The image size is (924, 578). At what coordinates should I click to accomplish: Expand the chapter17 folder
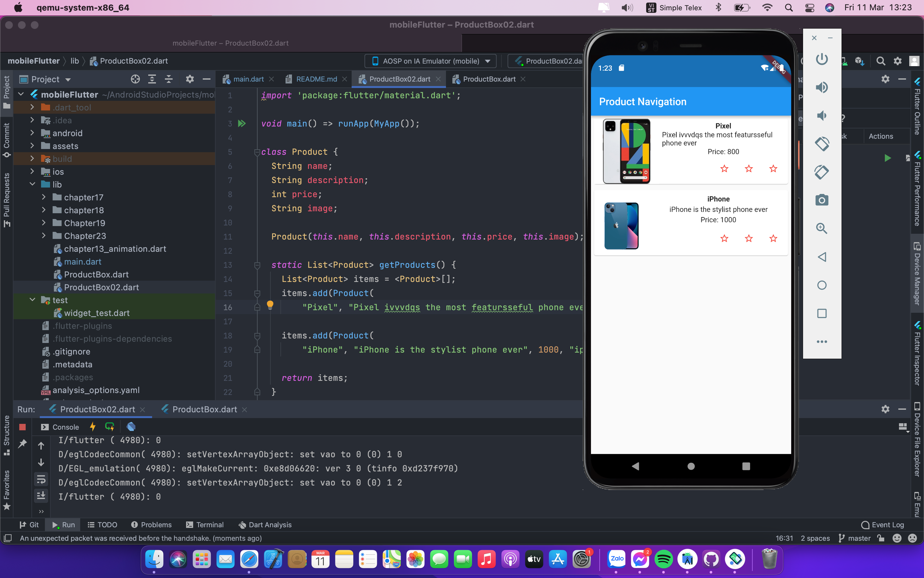[44, 197]
